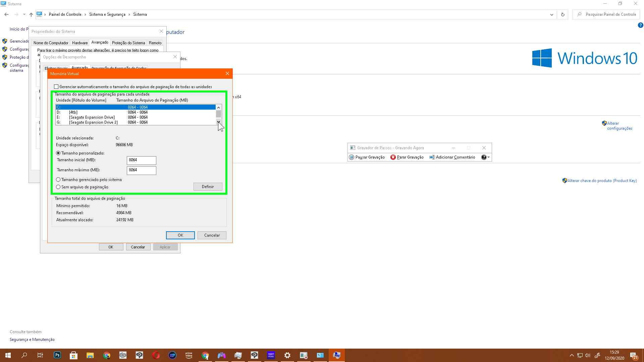
Task: Click the Pausar Gravação pause icon
Action: (351, 157)
